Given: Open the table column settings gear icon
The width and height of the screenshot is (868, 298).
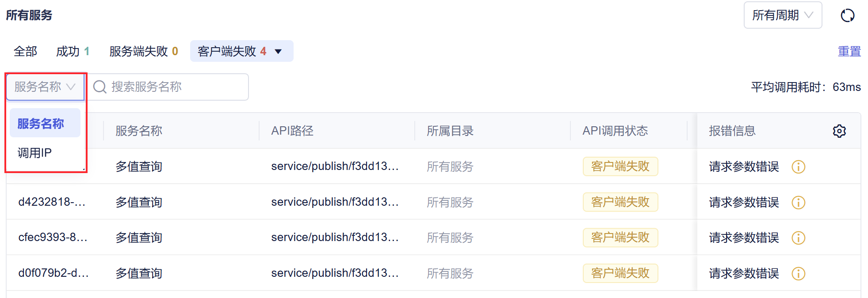Looking at the screenshot, I should point(839,131).
